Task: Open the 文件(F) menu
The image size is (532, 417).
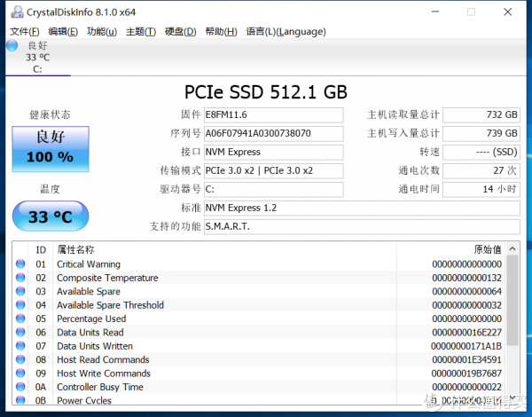Action: click(x=25, y=32)
